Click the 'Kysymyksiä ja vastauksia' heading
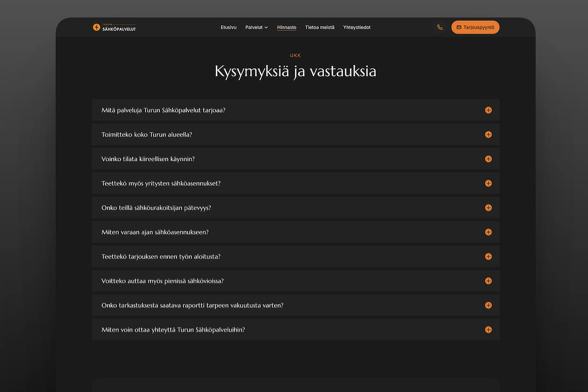The image size is (588, 392). [x=296, y=71]
